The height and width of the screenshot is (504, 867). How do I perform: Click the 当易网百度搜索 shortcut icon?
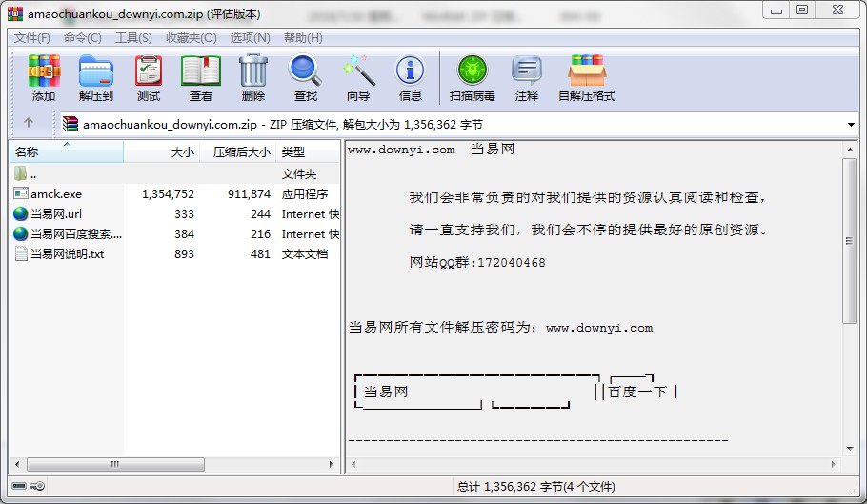(x=20, y=233)
